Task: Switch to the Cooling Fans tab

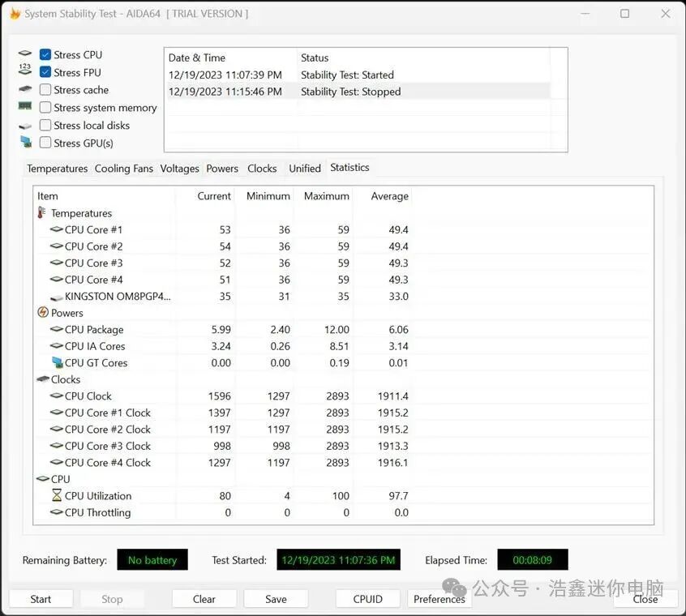Action: point(124,169)
